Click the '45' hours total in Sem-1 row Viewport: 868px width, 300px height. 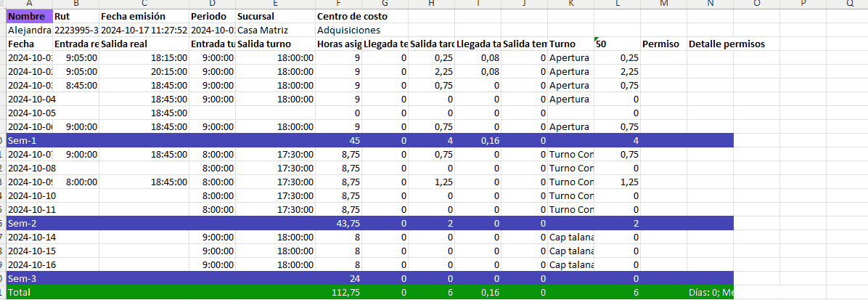[339, 141]
